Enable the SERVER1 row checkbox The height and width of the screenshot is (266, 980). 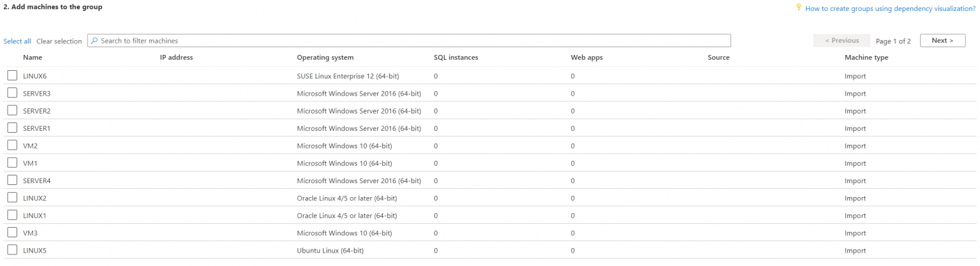[x=12, y=128]
